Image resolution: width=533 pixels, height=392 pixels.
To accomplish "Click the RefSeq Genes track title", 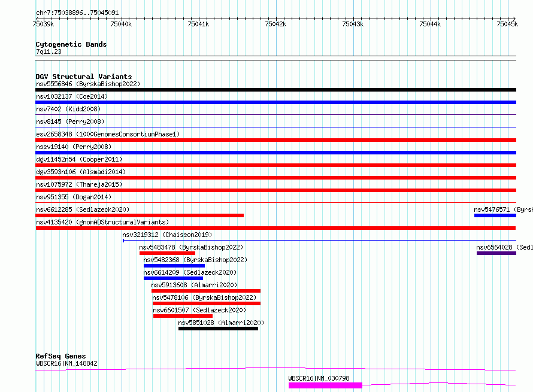I will point(60,356).
